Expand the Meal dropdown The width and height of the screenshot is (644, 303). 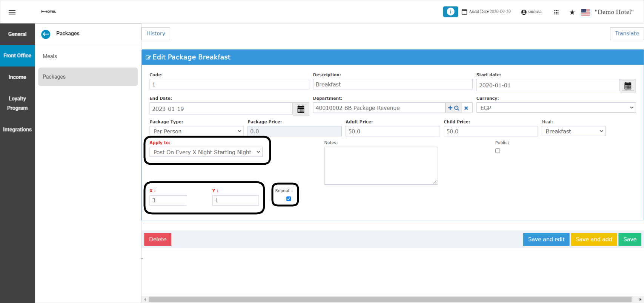pyautogui.click(x=573, y=131)
